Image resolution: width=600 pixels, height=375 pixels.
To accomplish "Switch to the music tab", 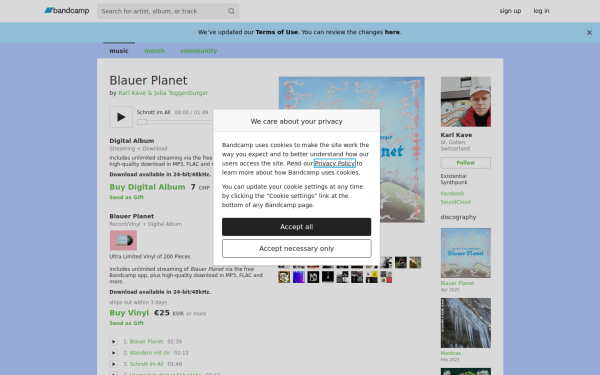I will [x=119, y=51].
